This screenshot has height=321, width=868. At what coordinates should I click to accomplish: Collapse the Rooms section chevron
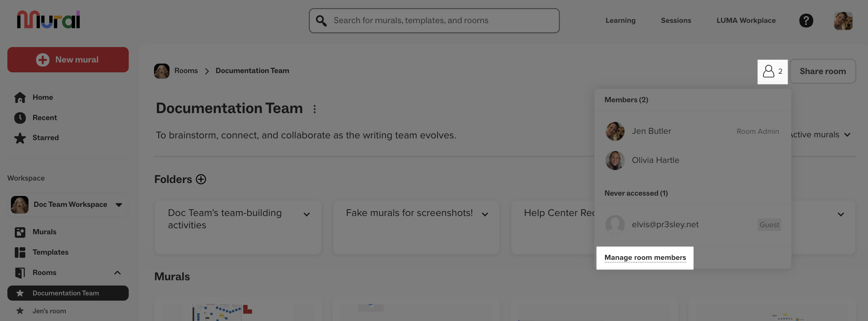tap(117, 273)
